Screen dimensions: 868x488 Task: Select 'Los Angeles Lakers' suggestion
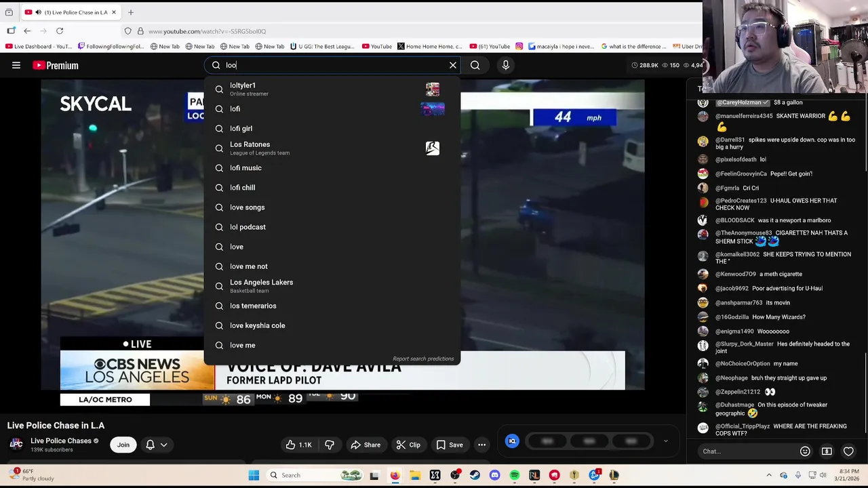point(332,286)
